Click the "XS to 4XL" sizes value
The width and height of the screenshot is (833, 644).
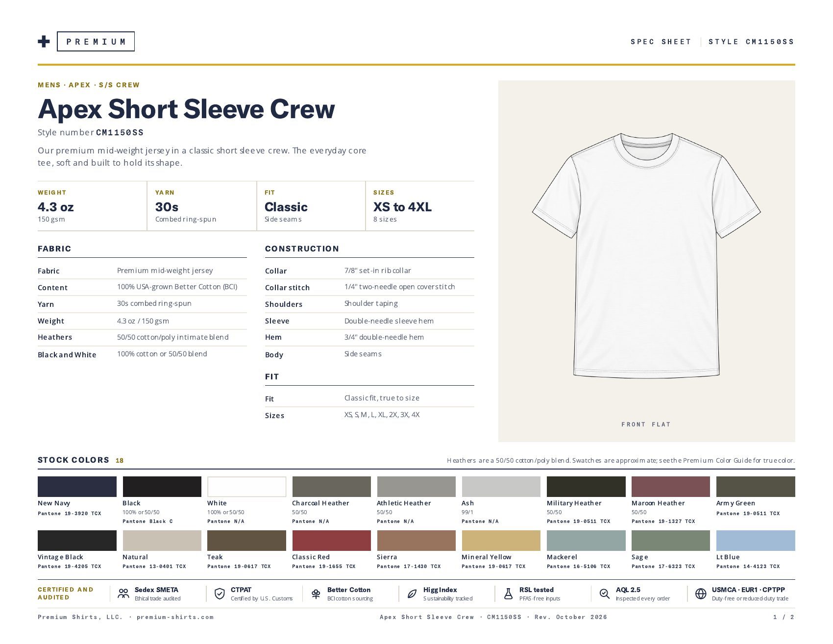click(402, 207)
